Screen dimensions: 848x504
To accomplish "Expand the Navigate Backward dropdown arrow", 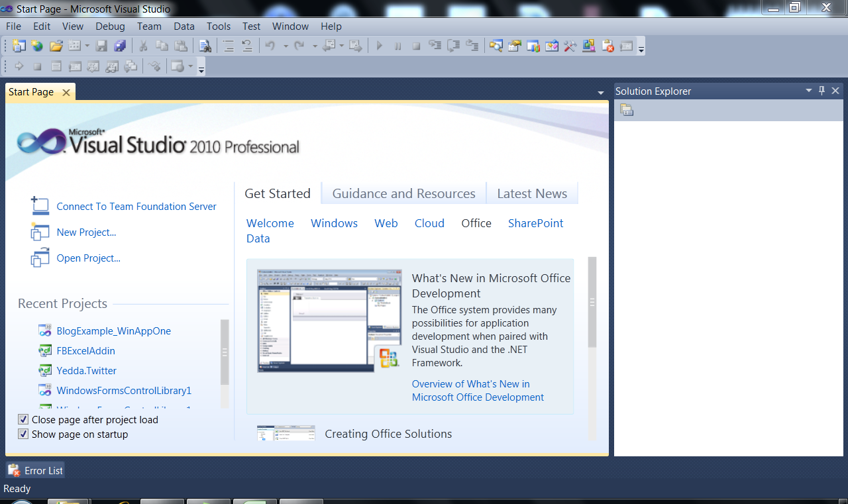I will pyautogui.click(x=341, y=46).
